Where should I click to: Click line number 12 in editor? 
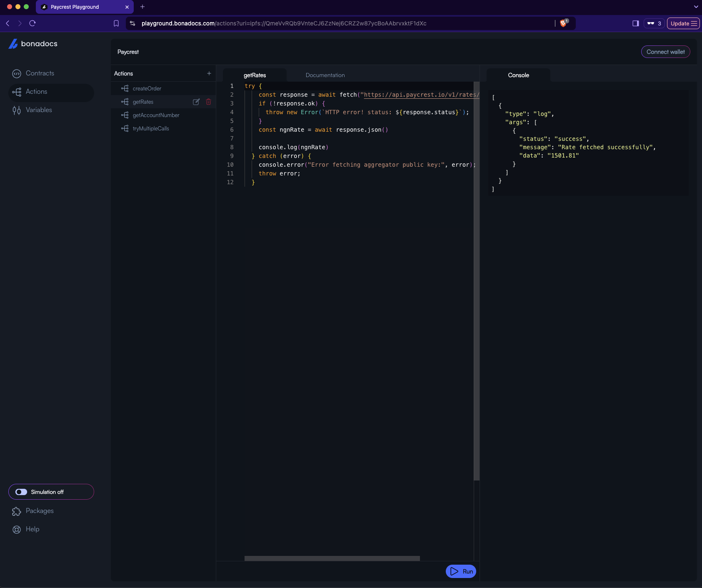(230, 182)
